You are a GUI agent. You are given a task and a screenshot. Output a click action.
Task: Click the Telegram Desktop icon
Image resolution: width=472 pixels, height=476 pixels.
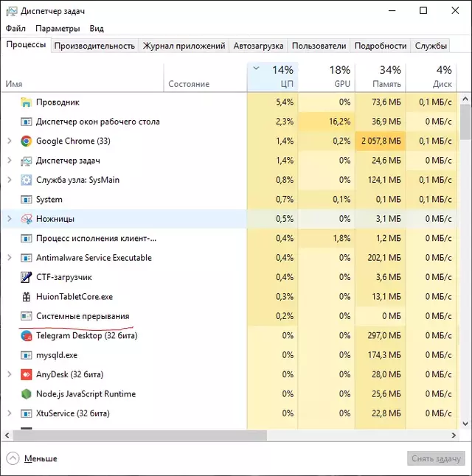tap(27, 335)
